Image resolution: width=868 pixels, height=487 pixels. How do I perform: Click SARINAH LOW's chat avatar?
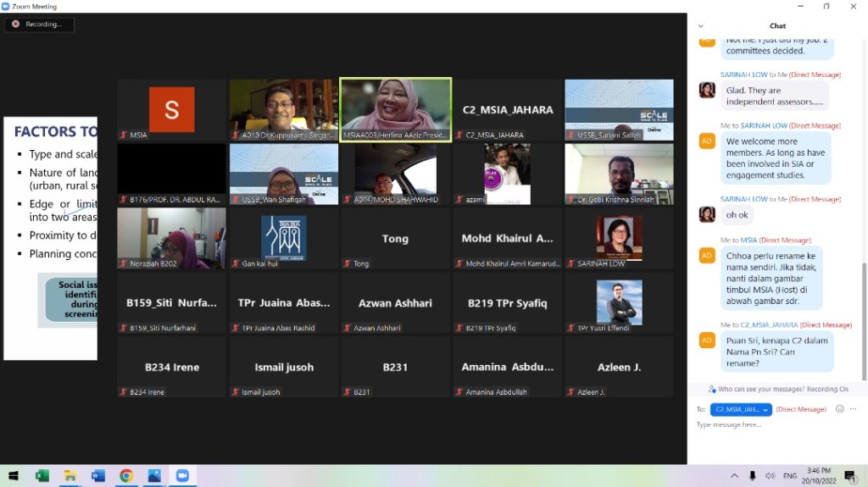point(707,90)
